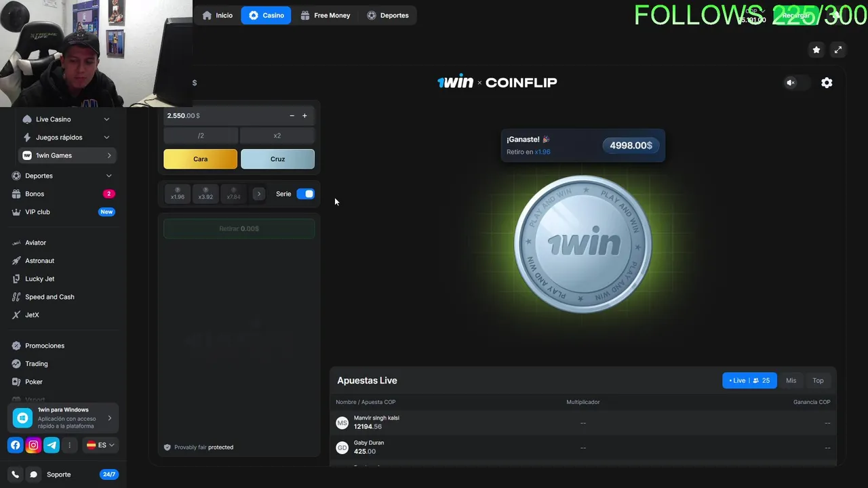Open the Facebook social link
The image size is (868, 488).
(x=16, y=445)
